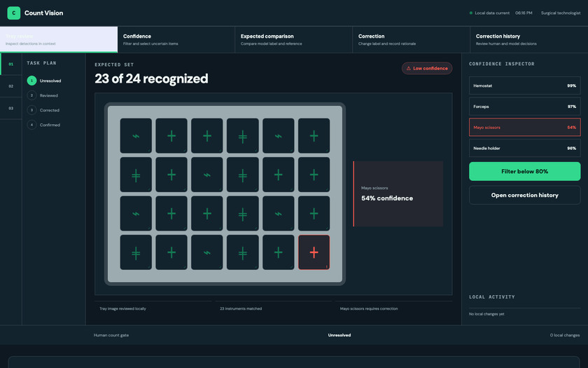Select side rail item 01
Image resolution: width=588 pixels, height=368 pixels.
[11, 64]
